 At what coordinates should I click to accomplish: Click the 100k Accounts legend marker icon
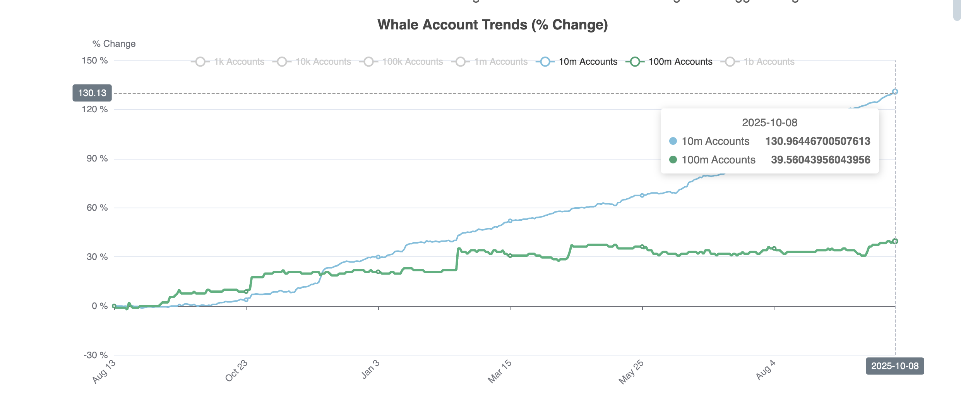pos(369,61)
